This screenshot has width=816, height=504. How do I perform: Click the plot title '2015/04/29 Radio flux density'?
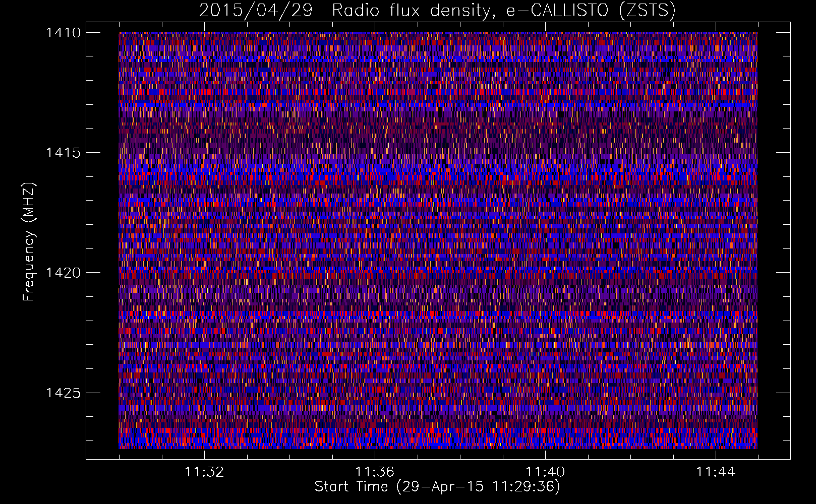pos(437,11)
